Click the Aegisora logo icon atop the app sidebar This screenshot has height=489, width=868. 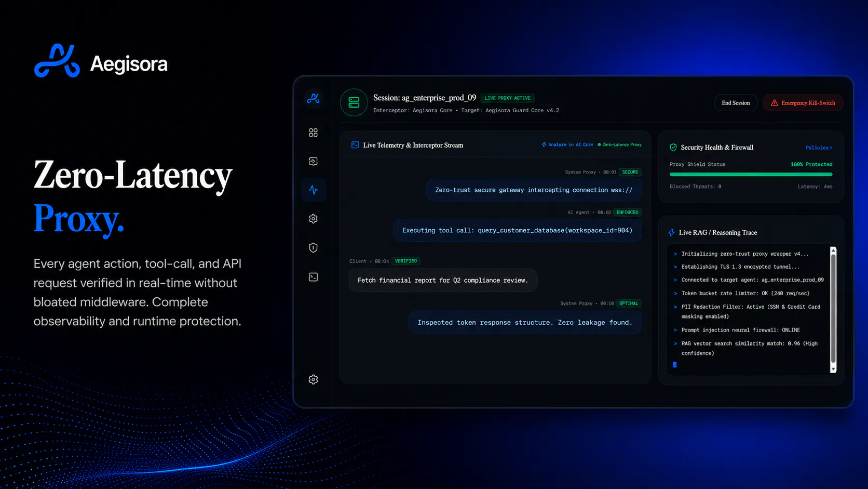click(313, 98)
